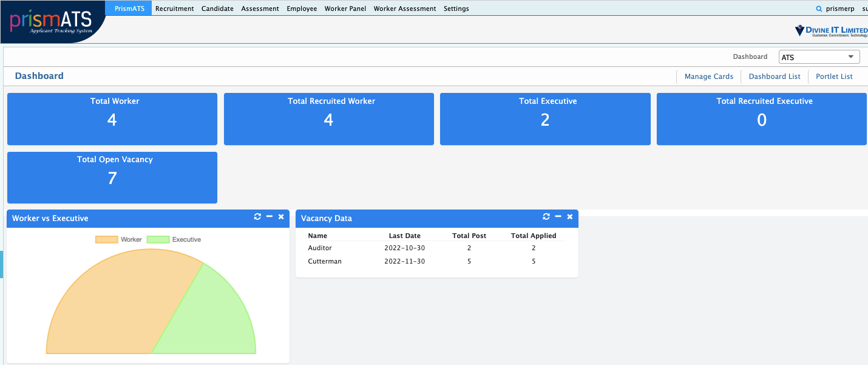The image size is (868, 365).
Task: Close the Vacancy Data portlet
Action: tap(570, 217)
